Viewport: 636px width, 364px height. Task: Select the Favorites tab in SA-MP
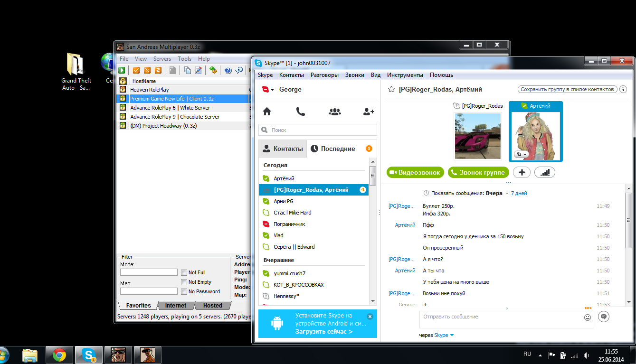click(x=138, y=305)
